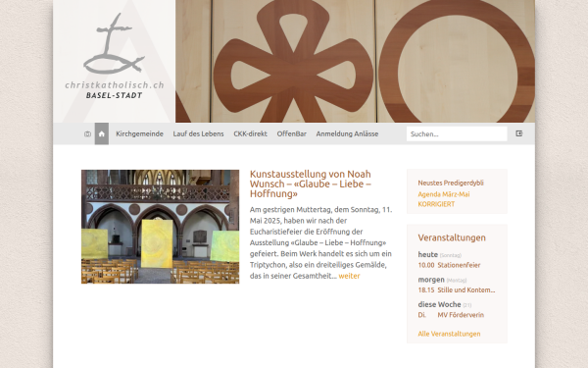This screenshot has height=368, width=588.
Task: Open the Di. MV Förderverin event
Action: pyautogui.click(x=451, y=315)
